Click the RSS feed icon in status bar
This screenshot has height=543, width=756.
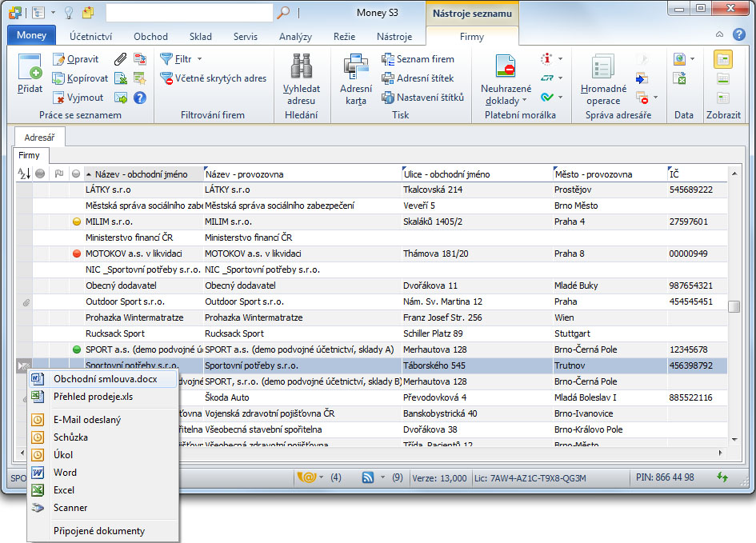tap(367, 477)
